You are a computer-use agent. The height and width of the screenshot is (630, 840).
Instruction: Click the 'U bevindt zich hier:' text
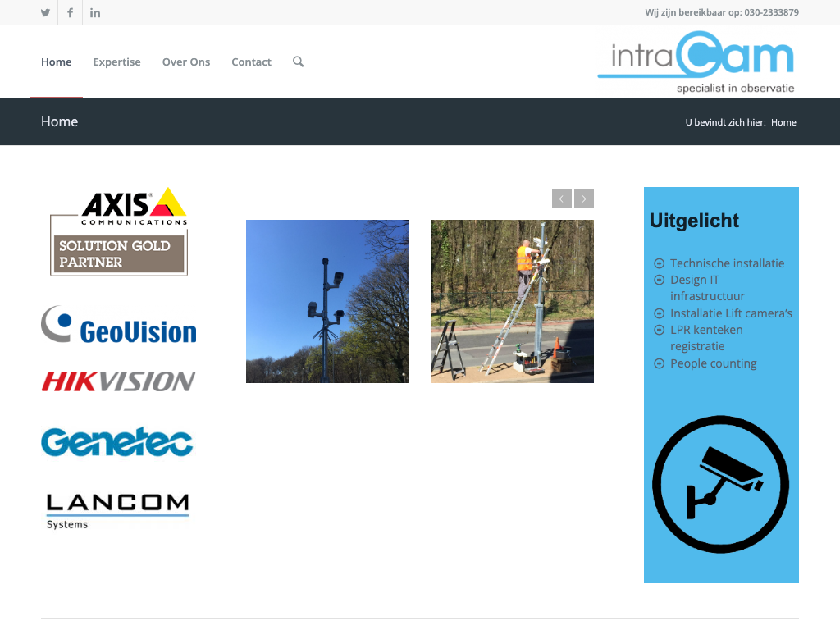[x=725, y=122]
